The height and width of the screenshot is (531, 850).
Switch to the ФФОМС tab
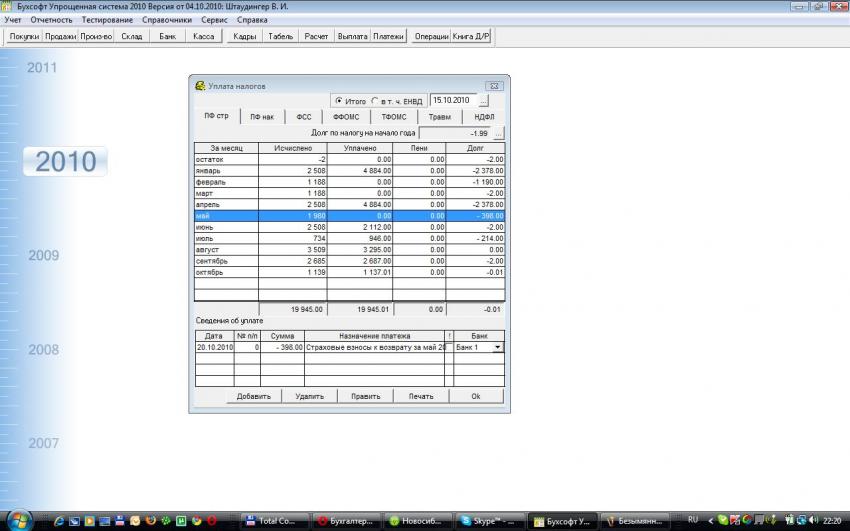[x=346, y=117]
